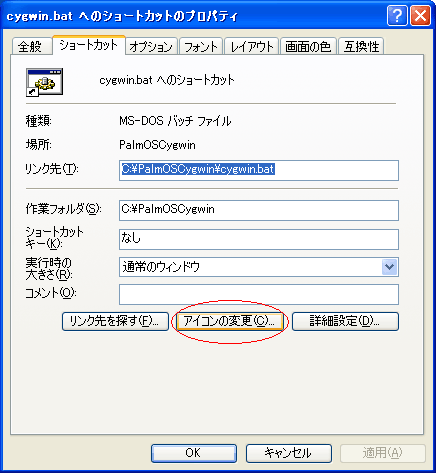The width and height of the screenshot is (436, 473).
Task: Click the cygwin.bat shortcut icon image
Action: pos(44,82)
